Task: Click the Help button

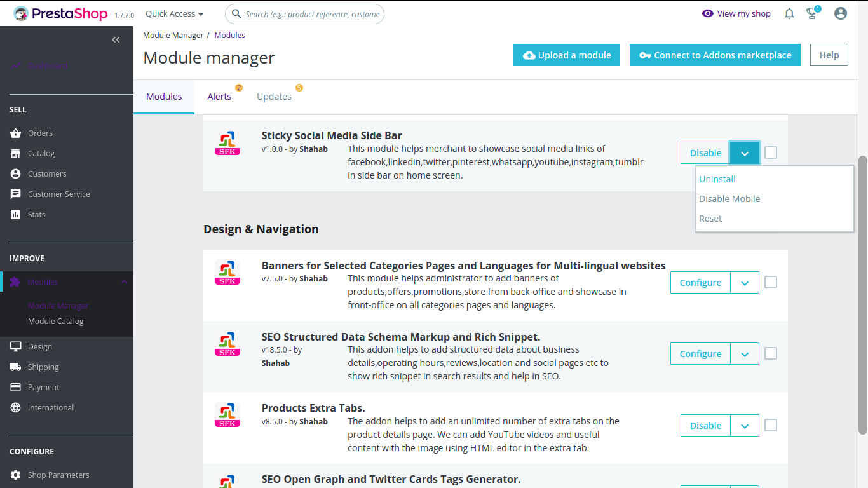Action: pyautogui.click(x=829, y=55)
